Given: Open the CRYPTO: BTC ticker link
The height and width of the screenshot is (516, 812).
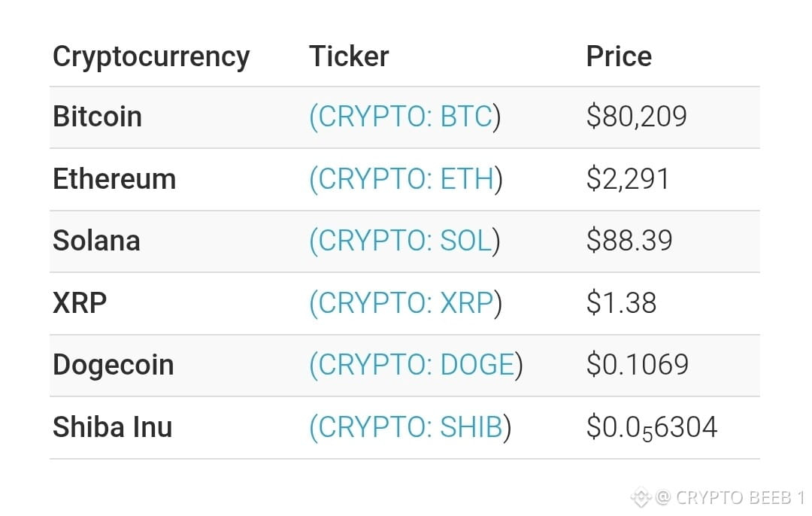Looking at the screenshot, I should click(x=404, y=117).
